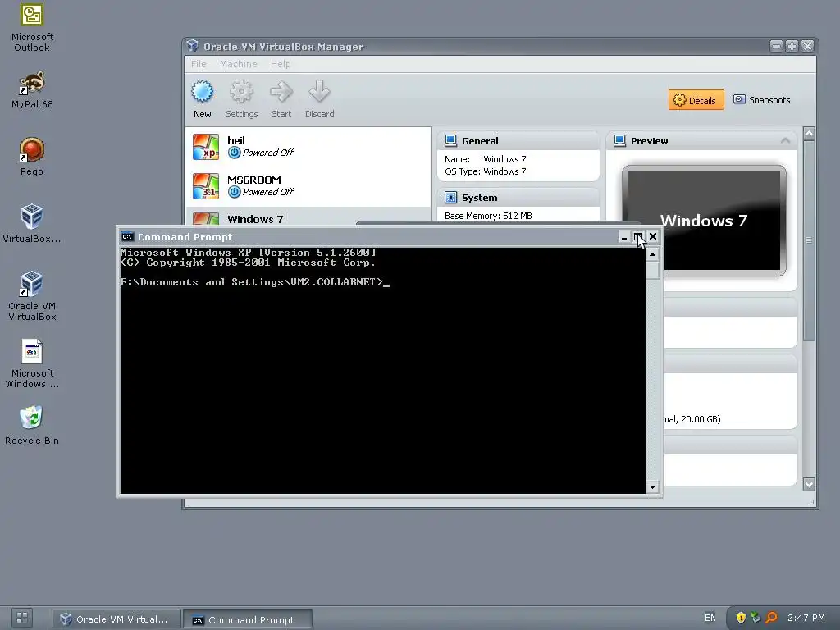The height and width of the screenshot is (630, 840).
Task: Select the MSGROOM virtual machine
Action: [308, 186]
